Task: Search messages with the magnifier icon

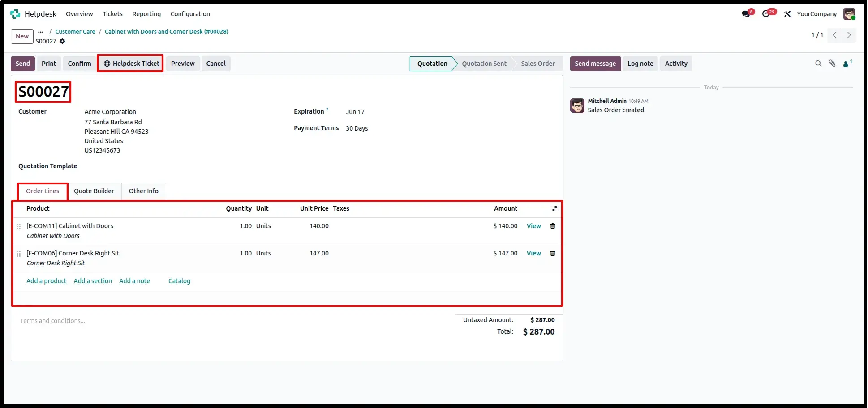Action: click(818, 64)
